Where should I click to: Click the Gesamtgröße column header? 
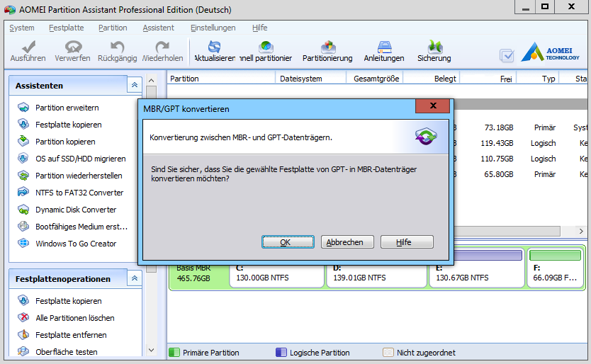[374, 79]
